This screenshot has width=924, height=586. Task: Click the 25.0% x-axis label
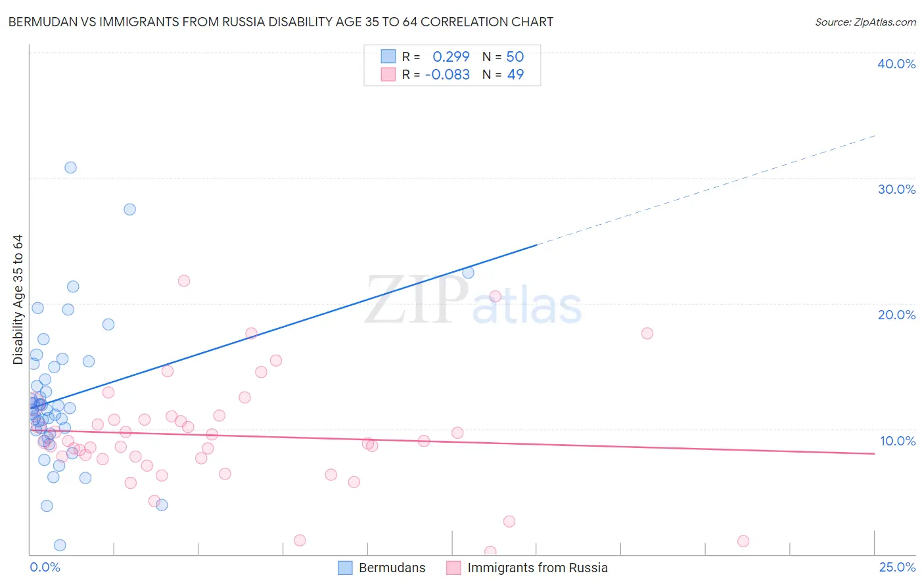tap(897, 567)
